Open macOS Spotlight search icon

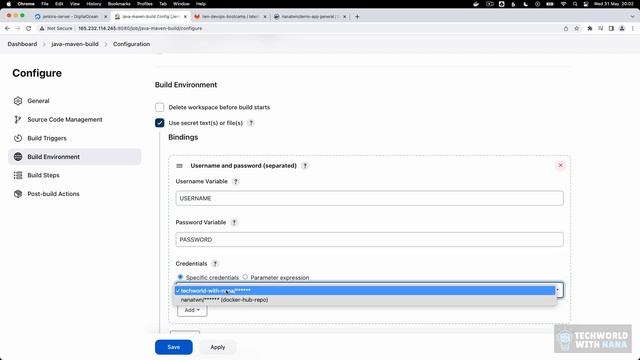click(575, 4)
